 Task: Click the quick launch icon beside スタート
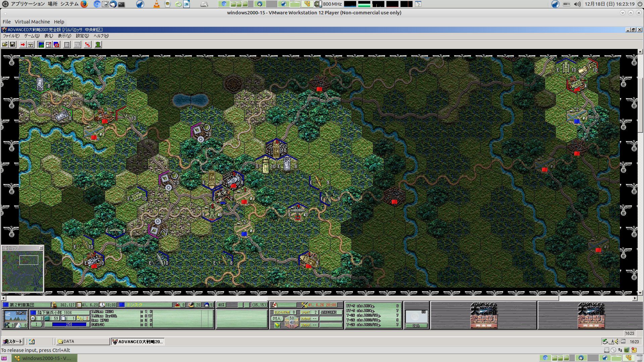(32, 342)
